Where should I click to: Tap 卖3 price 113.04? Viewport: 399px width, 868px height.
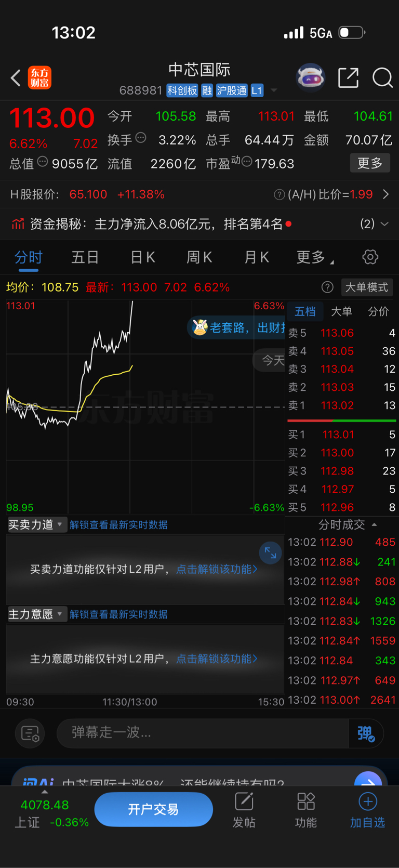[x=337, y=369]
